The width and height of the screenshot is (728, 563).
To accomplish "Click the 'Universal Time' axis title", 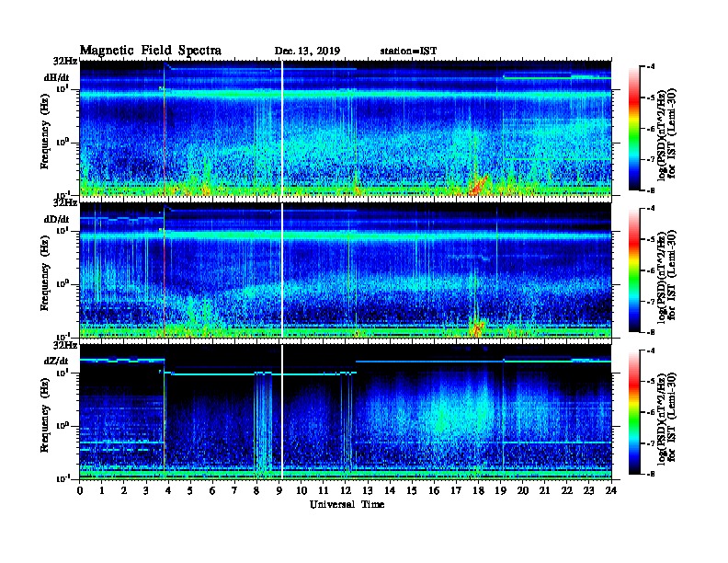I will 347,504.
